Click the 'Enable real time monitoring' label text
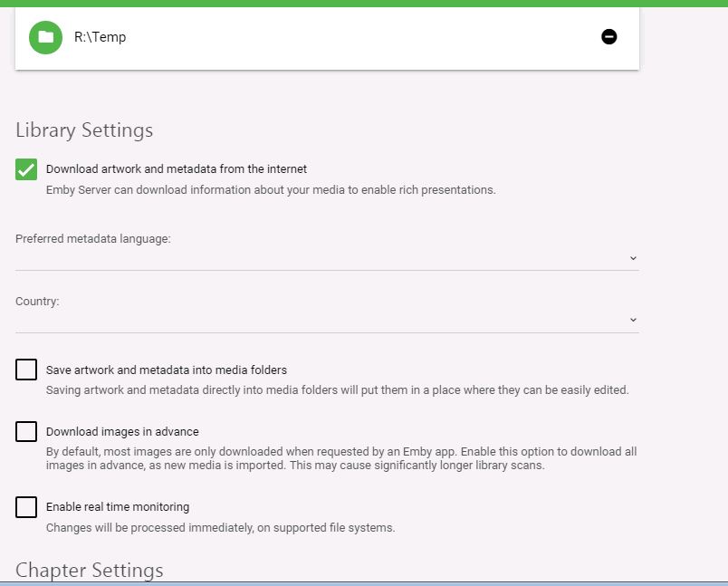Image resolution: width=728 pixels, height=586 pixels. point(118,507)
